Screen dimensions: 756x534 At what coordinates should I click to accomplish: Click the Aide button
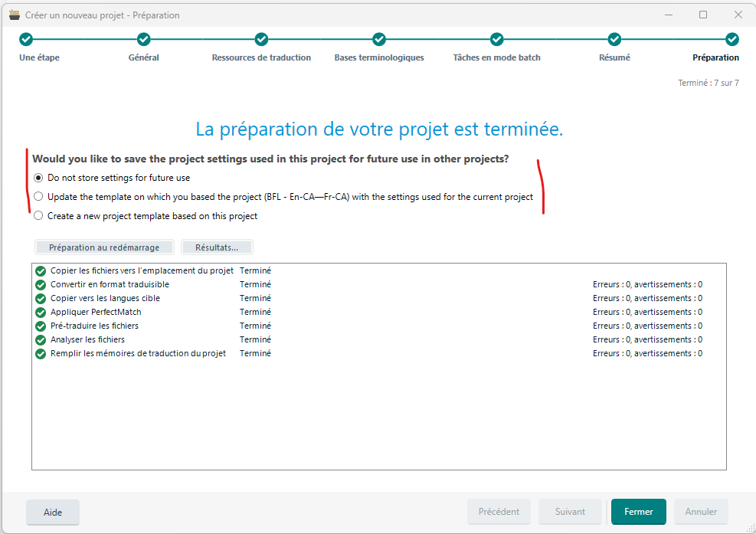(53, 513)
